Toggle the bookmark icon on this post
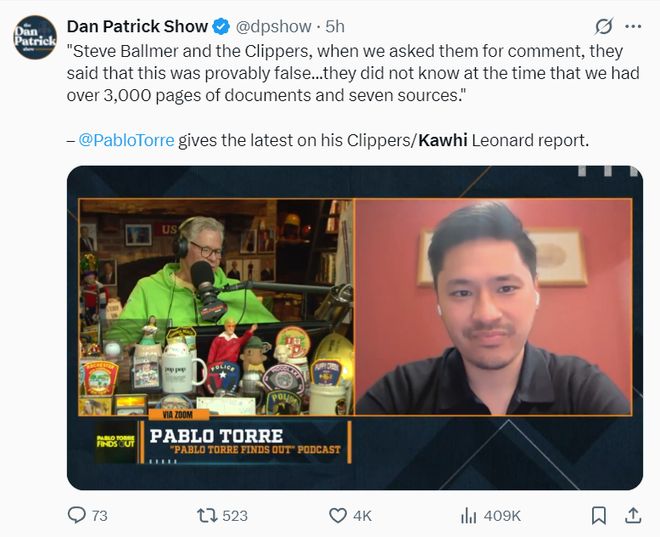This screenshot has width=660, height=537. [x=599, y=515]
